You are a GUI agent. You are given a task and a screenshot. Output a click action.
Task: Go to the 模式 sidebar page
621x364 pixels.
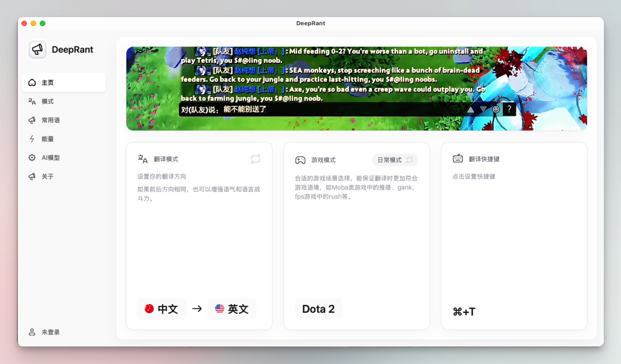(48, 101)
